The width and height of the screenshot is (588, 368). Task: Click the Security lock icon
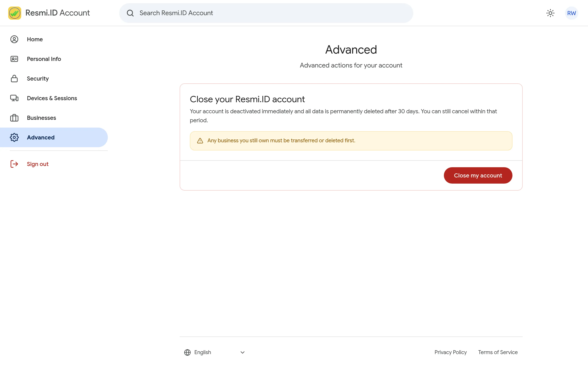coord(14,79)
